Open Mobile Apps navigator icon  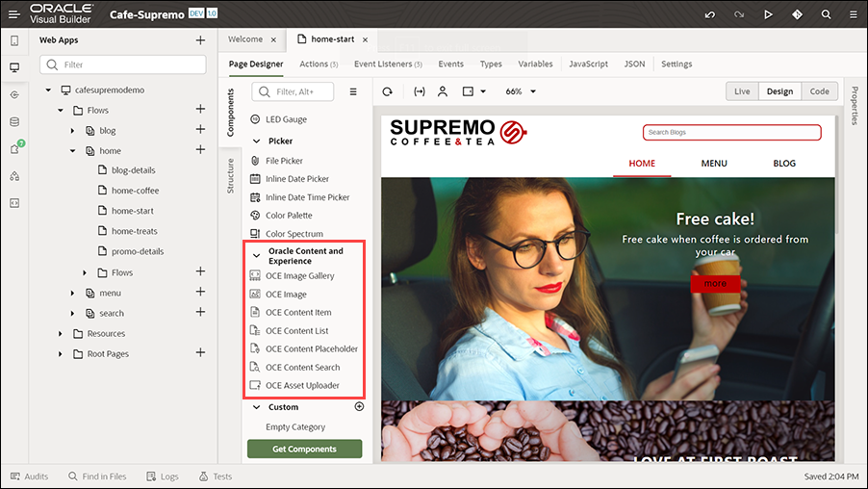14,40
